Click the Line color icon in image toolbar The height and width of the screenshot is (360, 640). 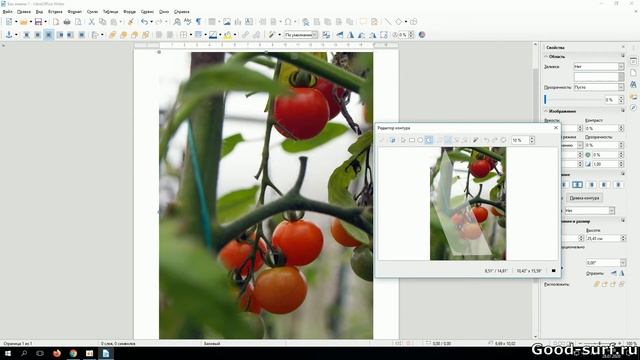[213, 35]
